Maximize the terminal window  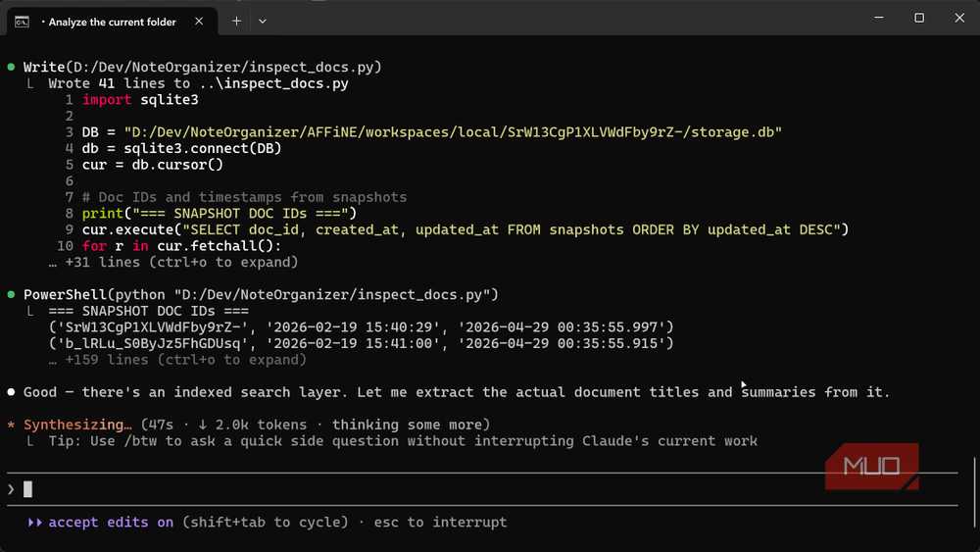pos(919,18)
